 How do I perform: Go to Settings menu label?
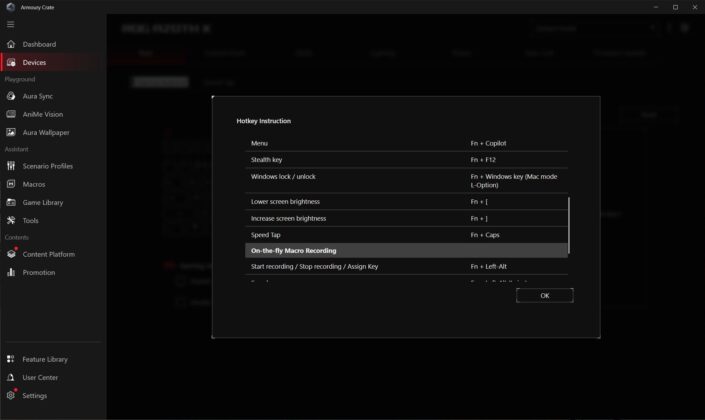coord(35,396)
